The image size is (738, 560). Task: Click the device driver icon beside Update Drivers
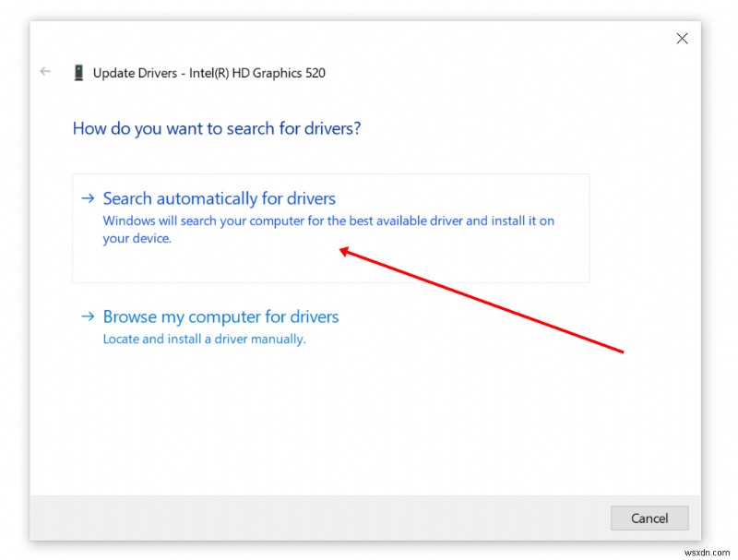coord(78,72)
